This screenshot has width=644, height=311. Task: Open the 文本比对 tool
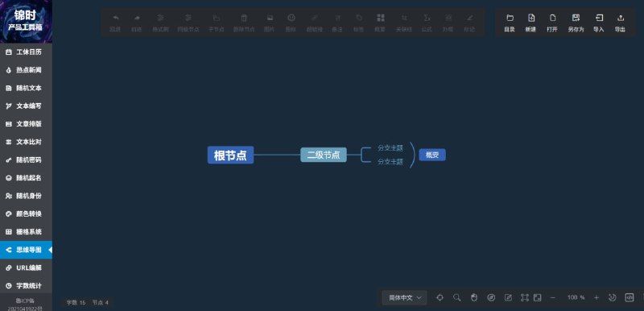[x=27, y=142]
